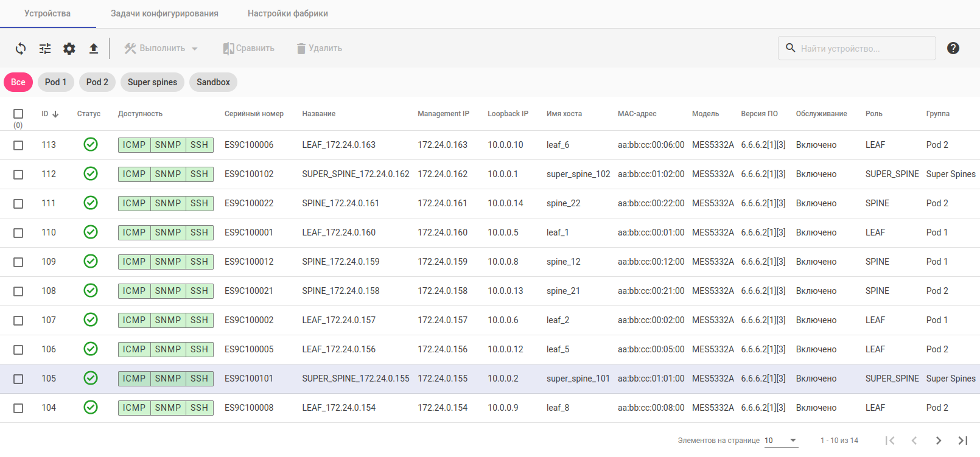
Task: Open the filter settings sliders icon
Action: 45,49
